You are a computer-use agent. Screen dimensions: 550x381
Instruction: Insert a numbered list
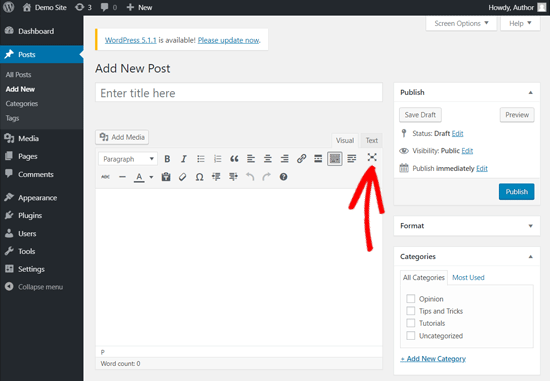click(217, 159)
